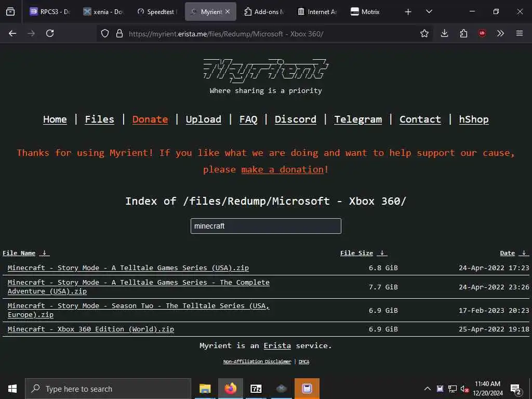Viewport: 532px width, 399px height.
Task: Open the clock showing 11:40 AM
Action: click(487, 389)
